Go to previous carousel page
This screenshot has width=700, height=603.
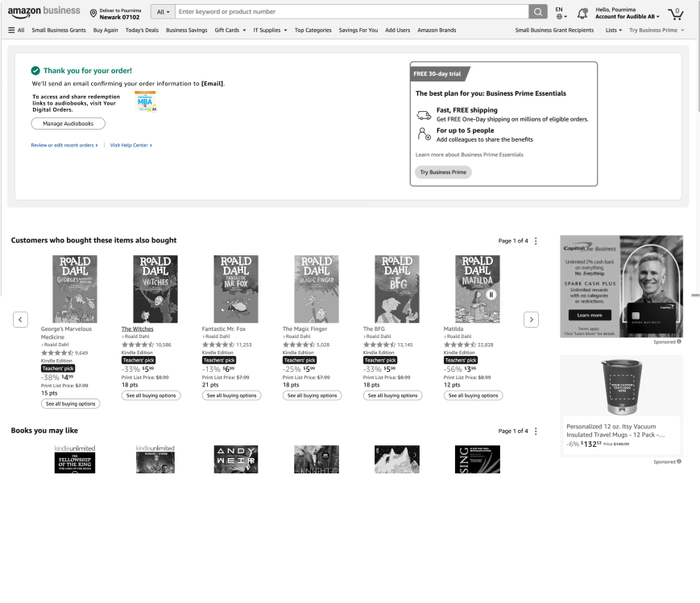coord(20,320)
